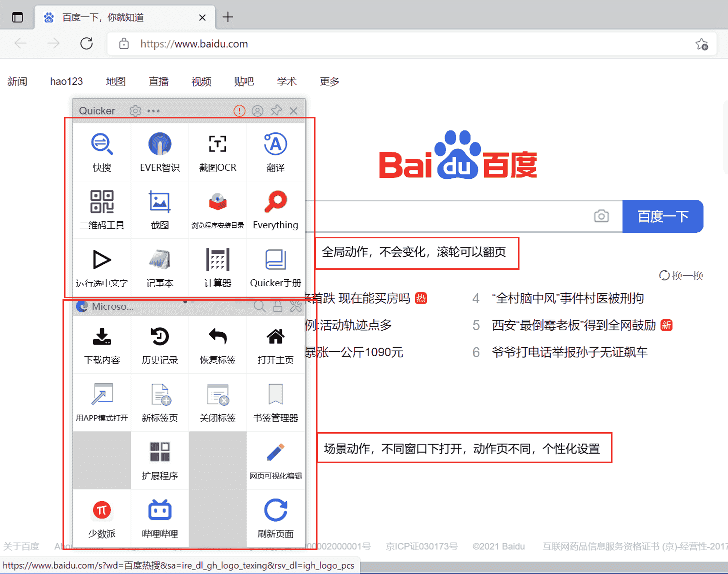The height and width of the screenshot is (574, 728).
Task: Click 新标签页 new tab action
Action: point(160,403)
